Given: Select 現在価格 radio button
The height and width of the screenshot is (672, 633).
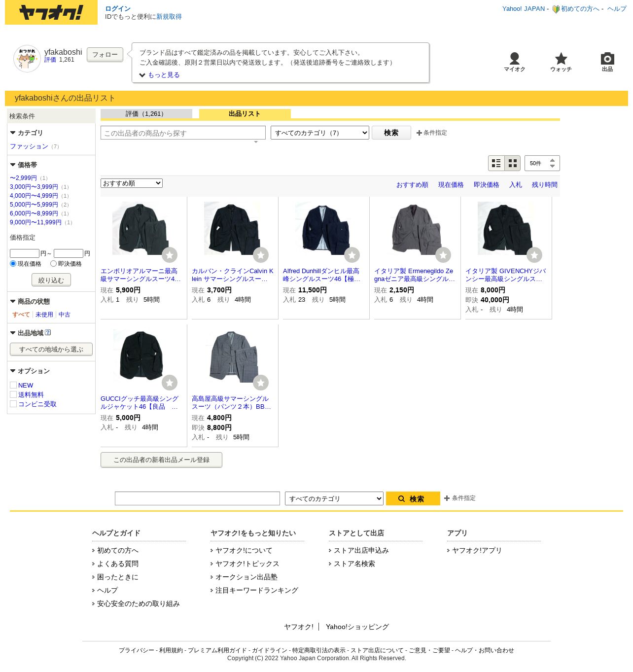Looking at the screenshot, I should pos(13,264).
